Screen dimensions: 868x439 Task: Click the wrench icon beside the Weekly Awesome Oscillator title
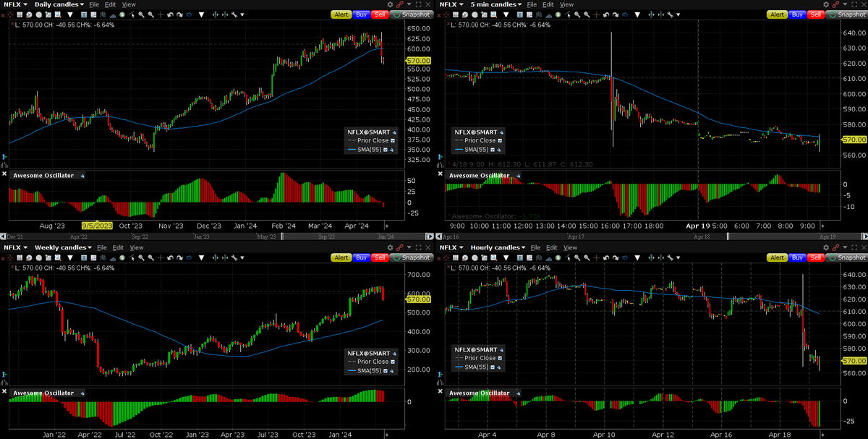pos(82,393)
